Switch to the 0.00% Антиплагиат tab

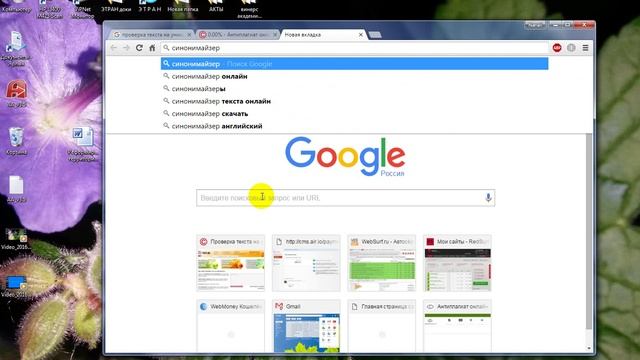pyautogui.click(x=237, y=35)
